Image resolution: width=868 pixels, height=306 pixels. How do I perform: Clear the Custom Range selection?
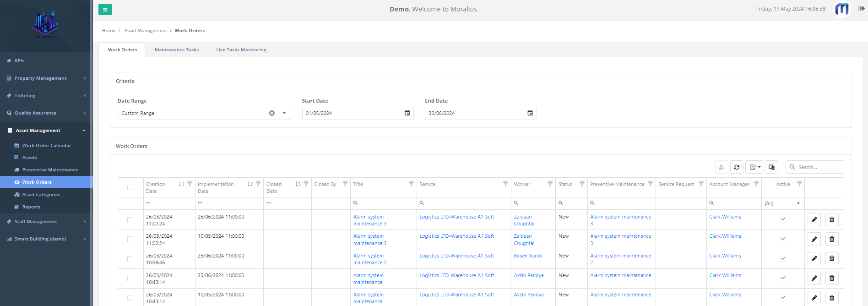click(x=272, y=113)
